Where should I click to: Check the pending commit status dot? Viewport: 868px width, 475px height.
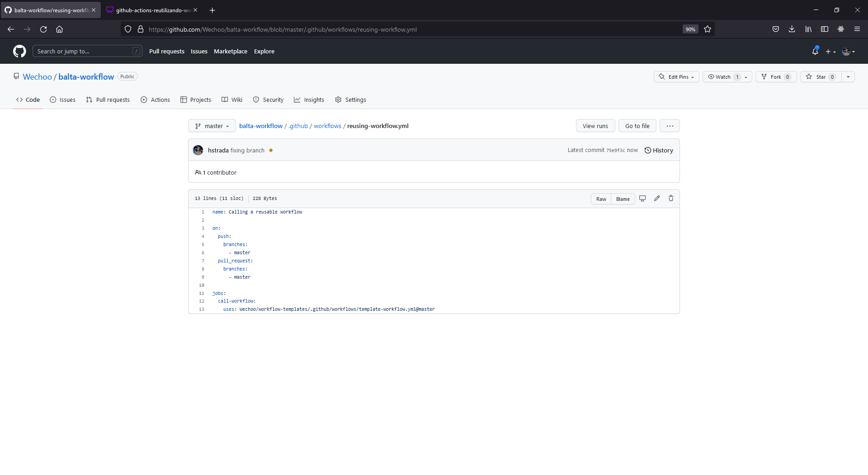[271, 150]
